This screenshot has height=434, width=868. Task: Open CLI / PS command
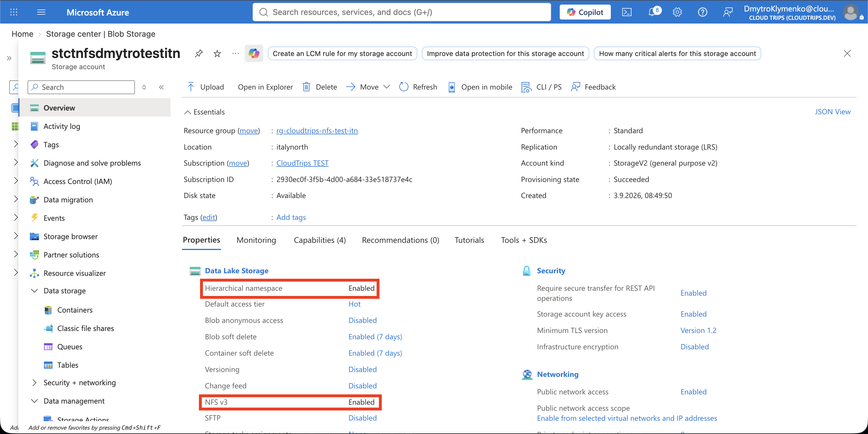pos(541,87)
